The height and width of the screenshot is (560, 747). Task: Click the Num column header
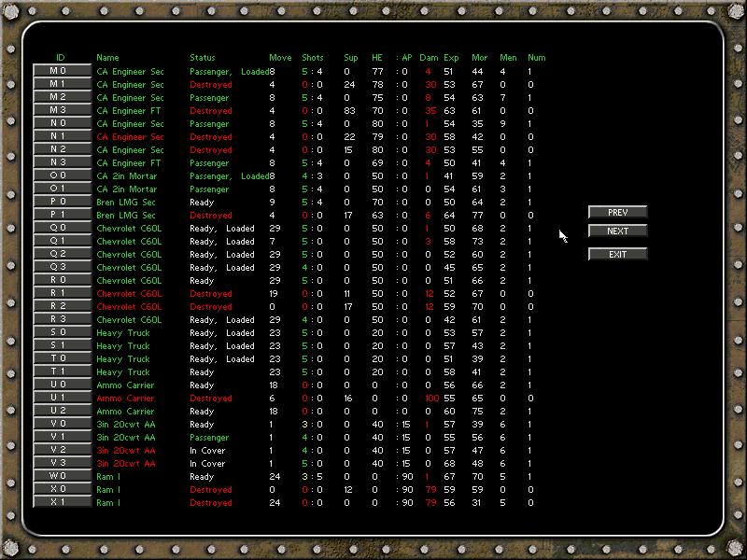click(x=536, y=58)
